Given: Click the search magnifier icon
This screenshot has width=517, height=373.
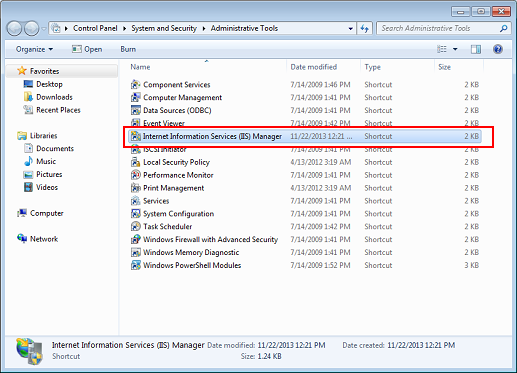Looking at the screenshot, I should pos(504,28).
